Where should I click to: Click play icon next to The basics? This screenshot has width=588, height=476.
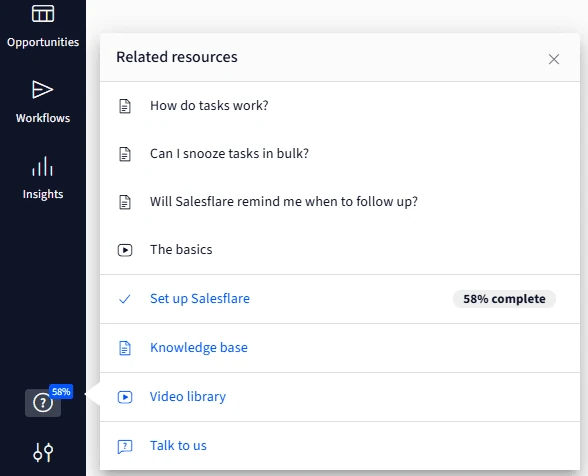tap(125, 250)
